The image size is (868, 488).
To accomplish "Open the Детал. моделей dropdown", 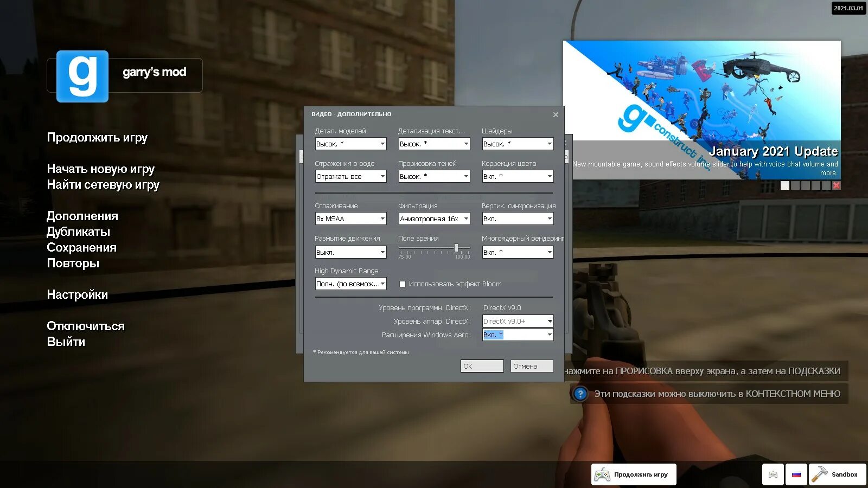I will [351, 144].
